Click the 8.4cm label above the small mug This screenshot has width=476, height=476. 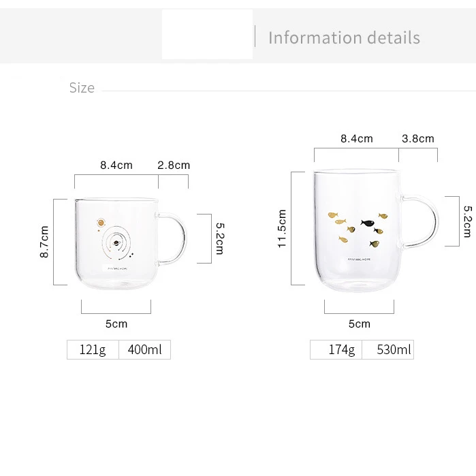116,165
